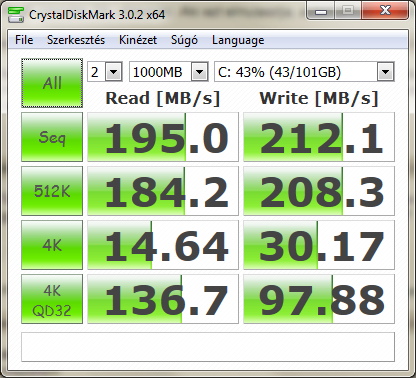Select the 512K read result 184.2
This screenshot has width=416, height=378.
[163, 191]
